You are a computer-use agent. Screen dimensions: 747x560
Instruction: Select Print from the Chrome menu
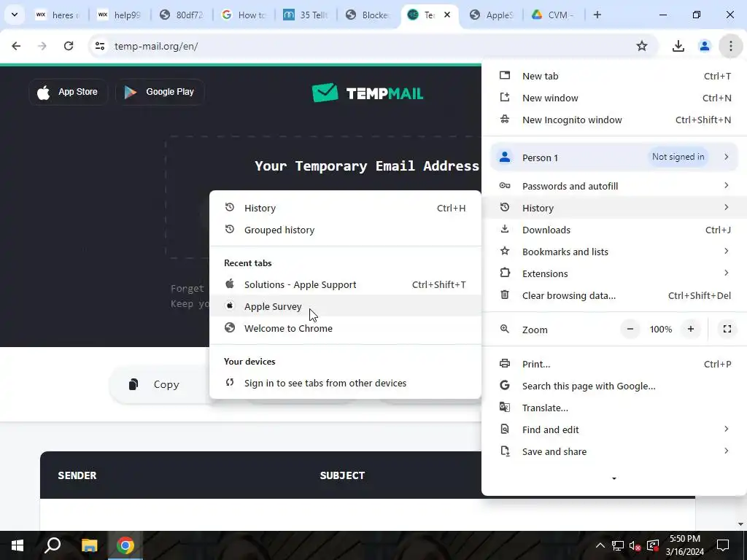[614, 365]
